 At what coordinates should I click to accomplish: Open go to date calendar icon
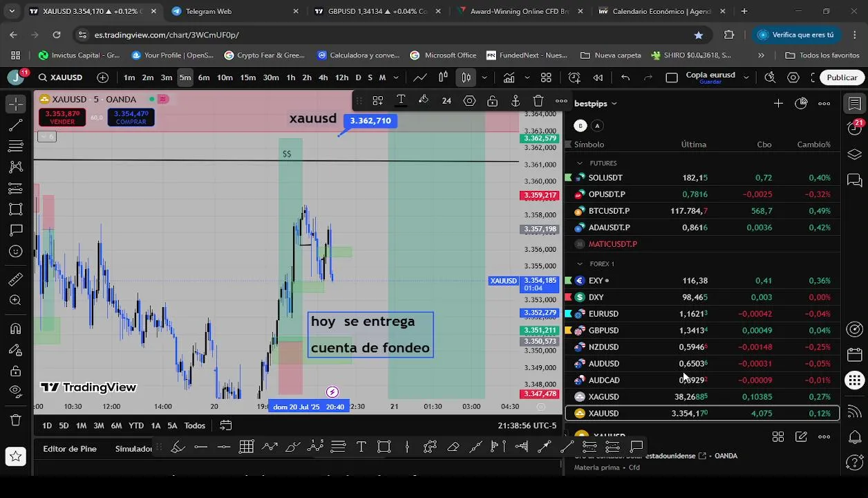[226, 425]
